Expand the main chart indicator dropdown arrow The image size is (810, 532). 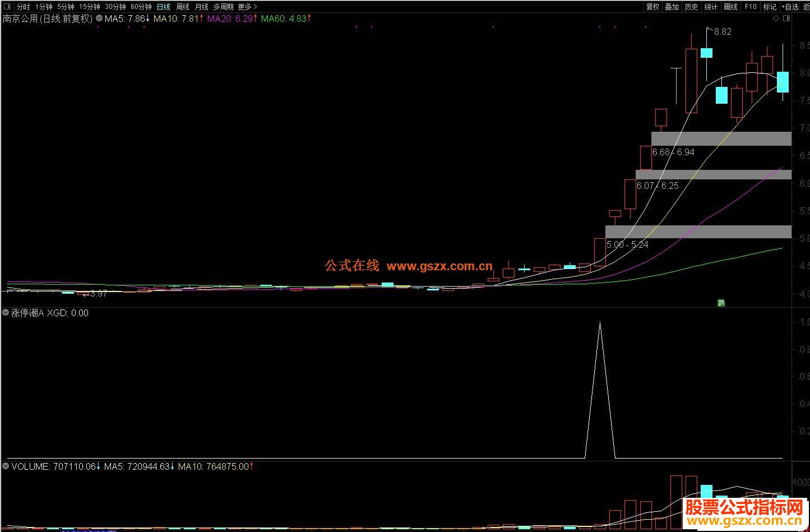click(99, 18)
